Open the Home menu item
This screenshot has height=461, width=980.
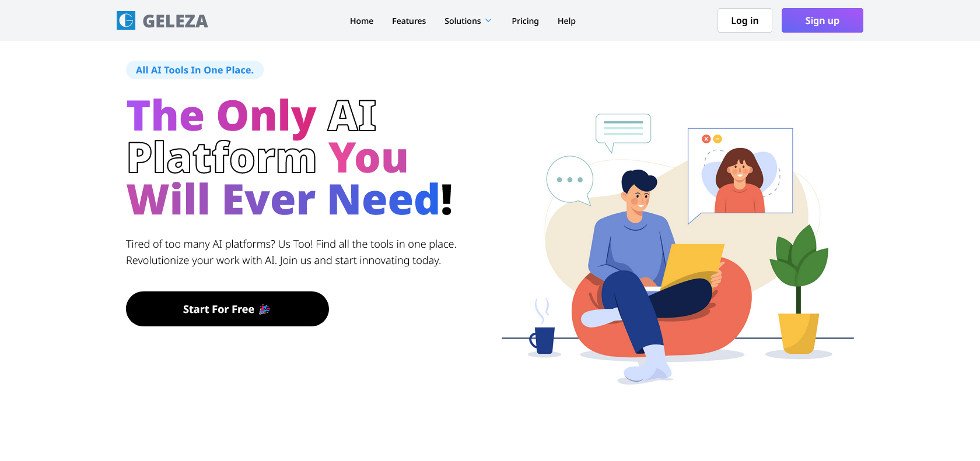(x=362, y=21)
